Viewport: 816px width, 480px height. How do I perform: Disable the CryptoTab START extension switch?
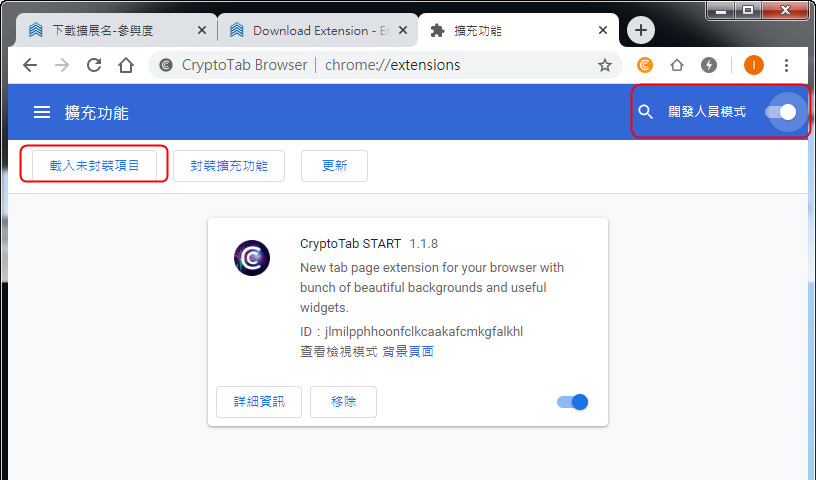coord(572,402)
